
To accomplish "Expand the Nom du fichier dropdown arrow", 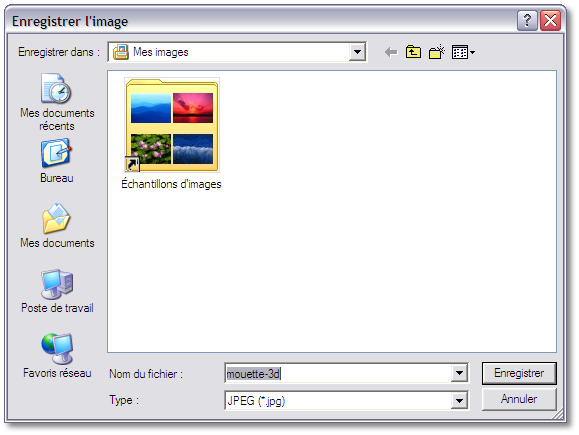I will pyautogui.click(x=459, y=373).
